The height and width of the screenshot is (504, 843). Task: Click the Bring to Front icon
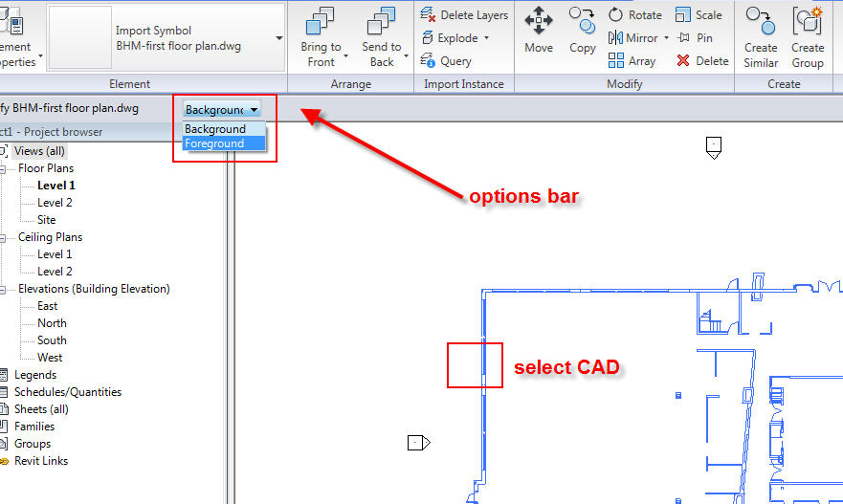[321, 21]
